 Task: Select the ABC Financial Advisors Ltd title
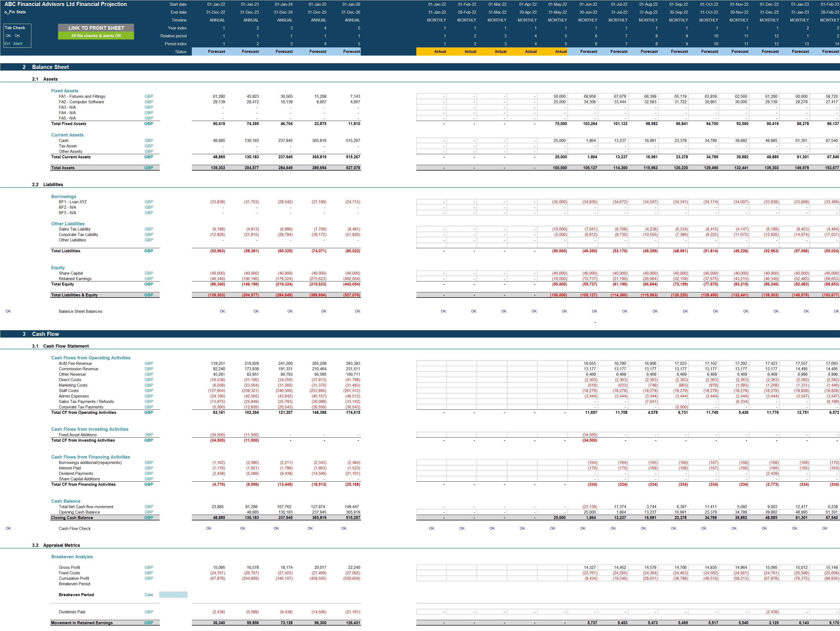(65, 4)
